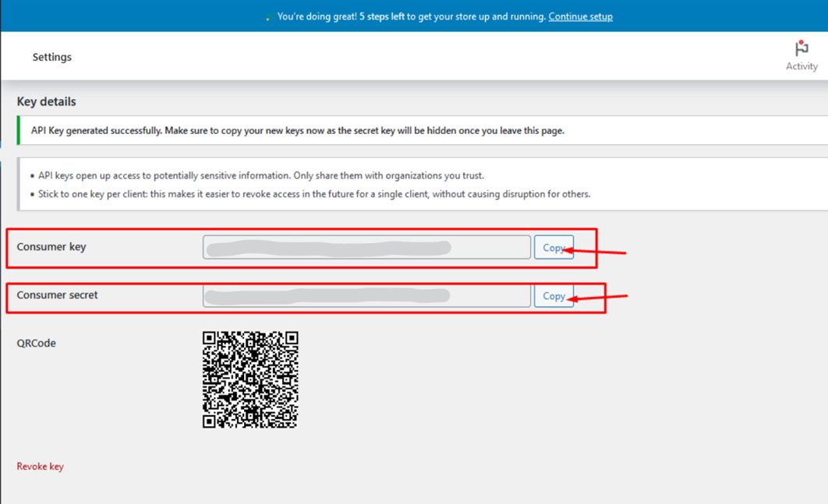Click the Consumer key label

pyautogui.click(x=51, y=247)
